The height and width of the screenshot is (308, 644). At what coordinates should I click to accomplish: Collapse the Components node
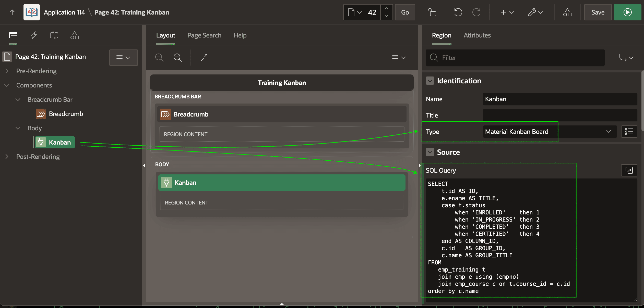(7, 85)
